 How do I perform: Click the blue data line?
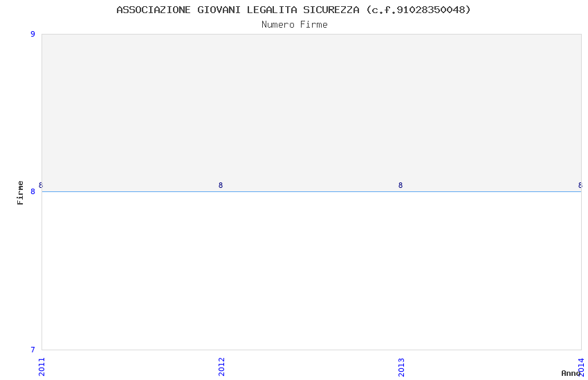click(311, 191)
